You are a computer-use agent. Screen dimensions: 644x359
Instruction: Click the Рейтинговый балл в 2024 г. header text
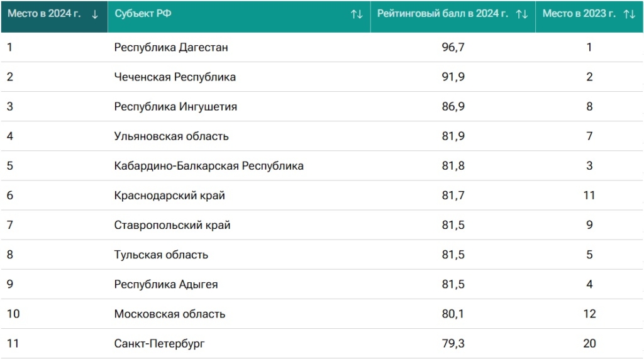click(442, 14)
